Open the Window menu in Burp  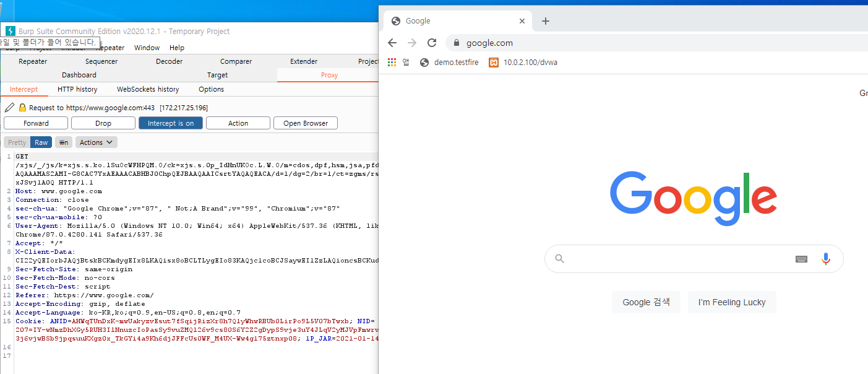(147, 48)
